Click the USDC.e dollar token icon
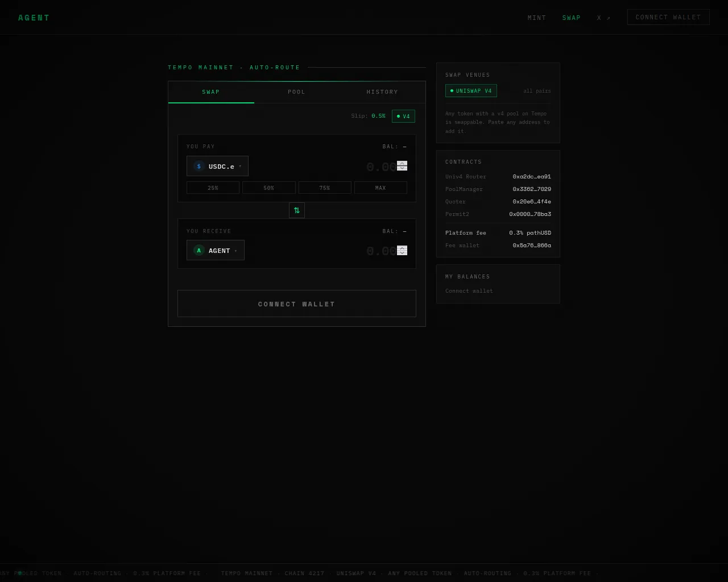 [x=198, y=167]
